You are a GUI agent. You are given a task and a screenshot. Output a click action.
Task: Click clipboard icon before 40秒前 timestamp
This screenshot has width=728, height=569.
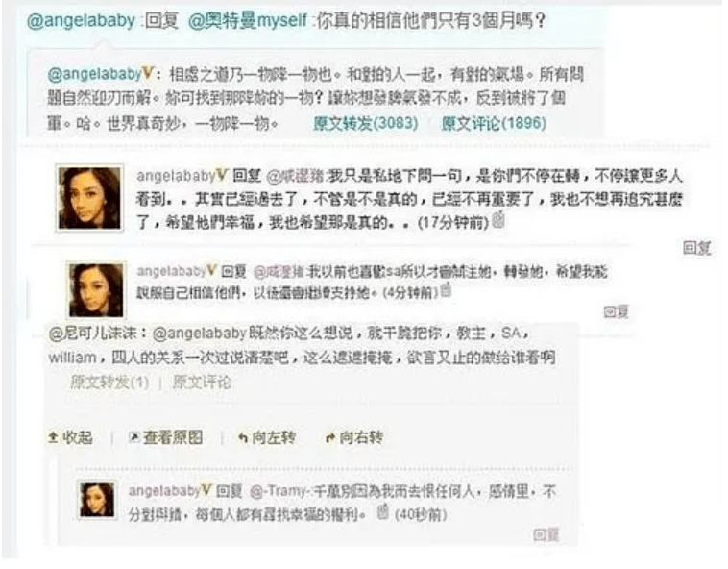(382, 511)
